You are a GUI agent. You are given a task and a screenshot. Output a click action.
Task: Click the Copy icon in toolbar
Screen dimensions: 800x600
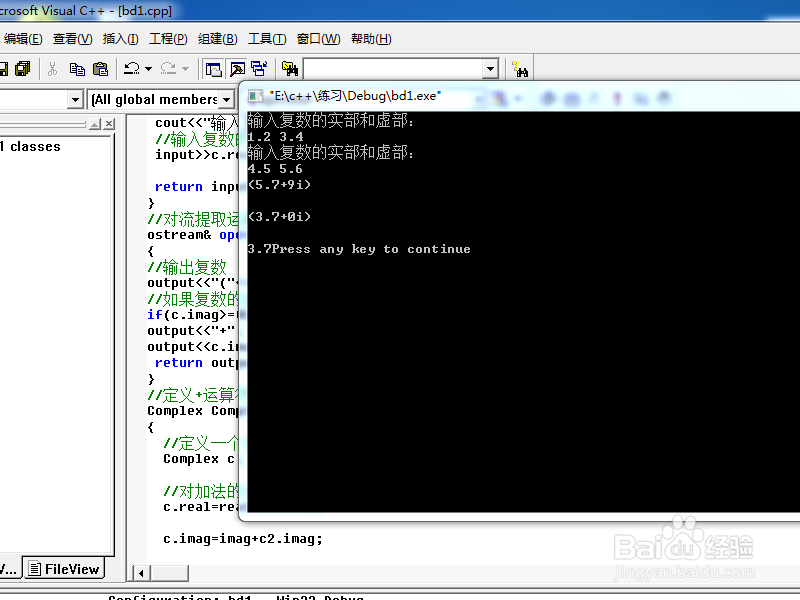tap(77, 68)
